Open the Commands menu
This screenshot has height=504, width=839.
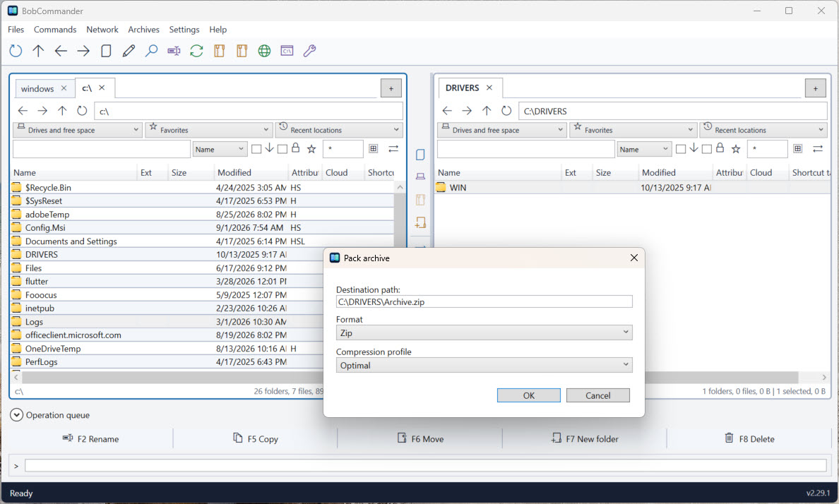click(x=55, y=30)
